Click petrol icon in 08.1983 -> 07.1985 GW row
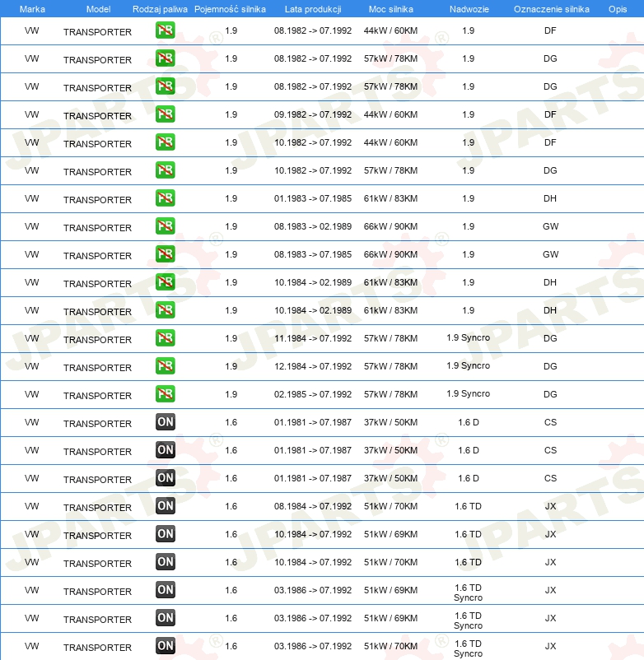This screenshot has height=660, width=644. (165, 254)
